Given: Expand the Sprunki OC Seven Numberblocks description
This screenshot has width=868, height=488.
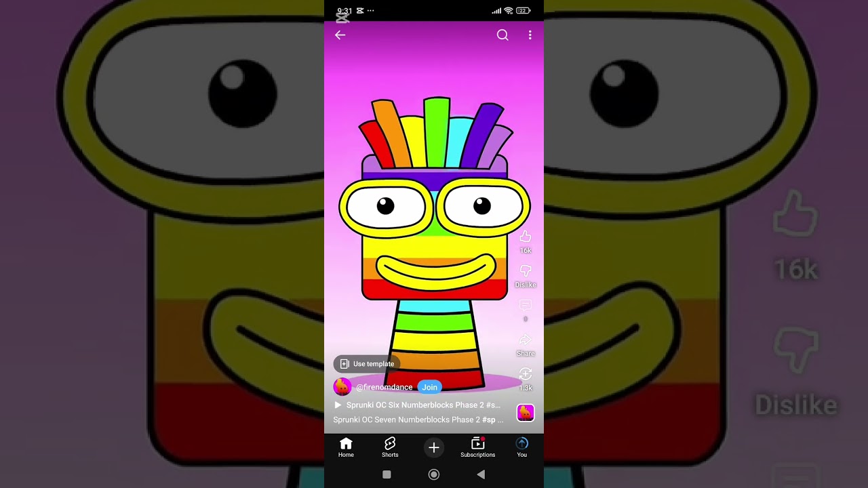Looking at the screenshot, I should click(418, 420).
